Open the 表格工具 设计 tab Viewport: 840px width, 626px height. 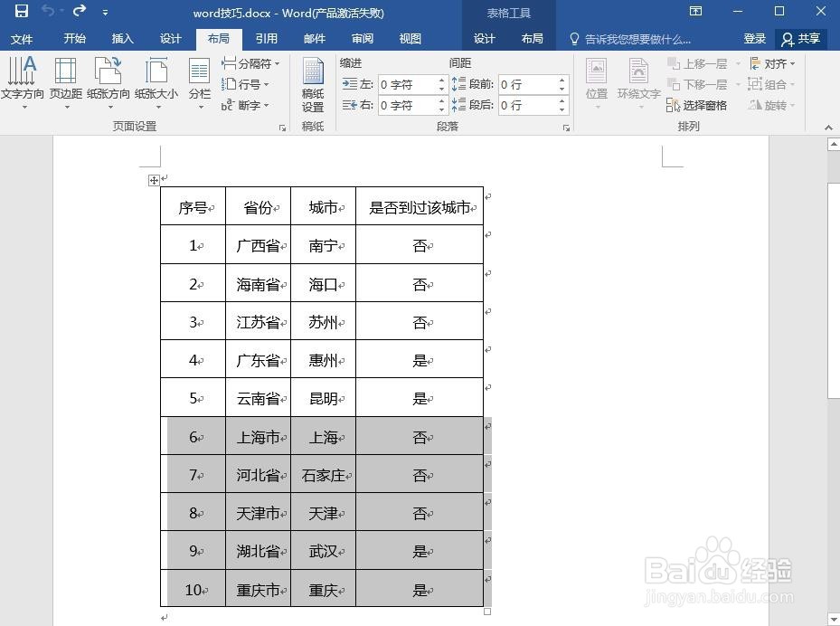pos(483,38)
